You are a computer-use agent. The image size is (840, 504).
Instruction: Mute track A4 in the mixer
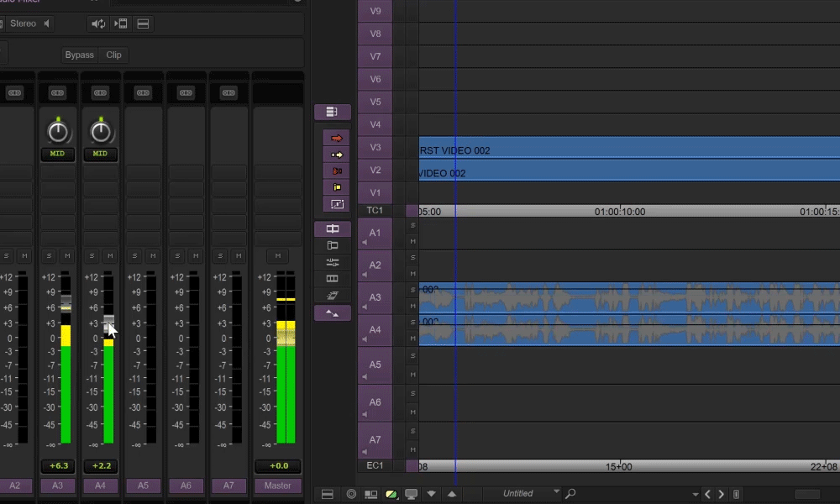[110, 256]
